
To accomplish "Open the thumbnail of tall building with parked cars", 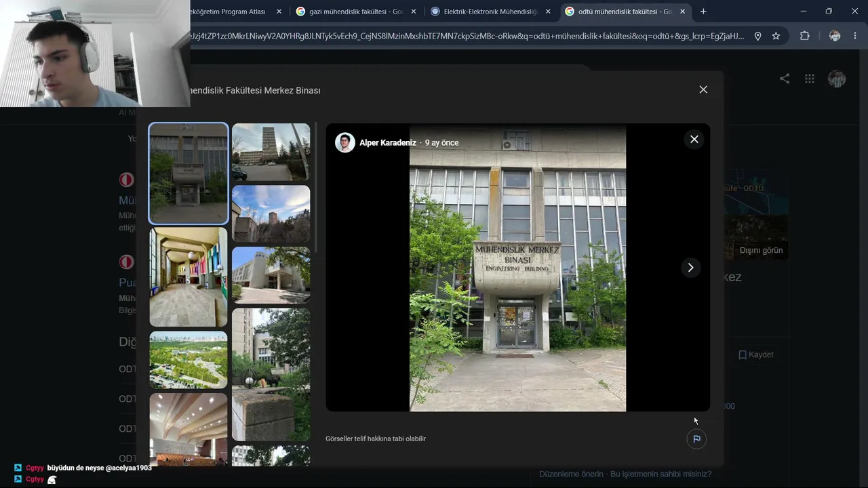I will pos(271,152).
